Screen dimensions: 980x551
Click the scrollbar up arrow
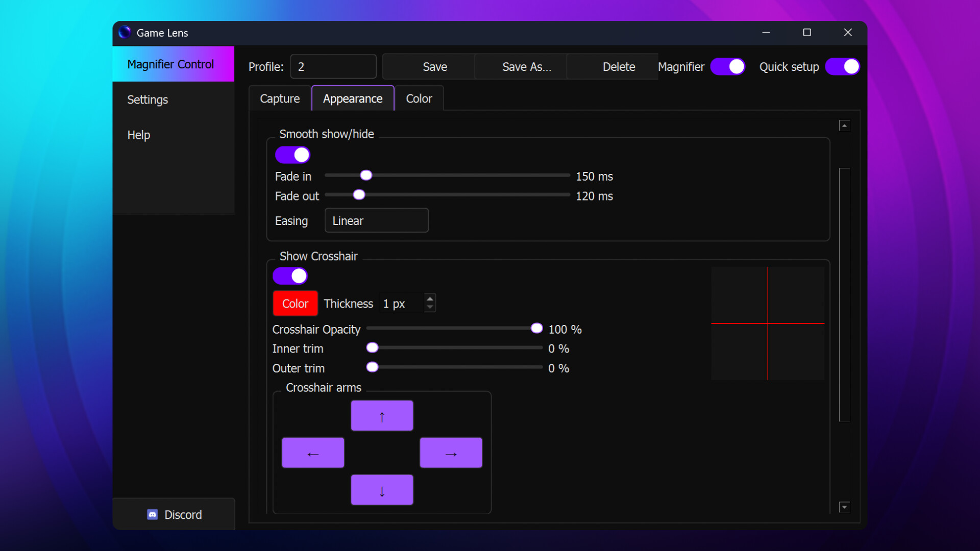[x=845, y=125]
